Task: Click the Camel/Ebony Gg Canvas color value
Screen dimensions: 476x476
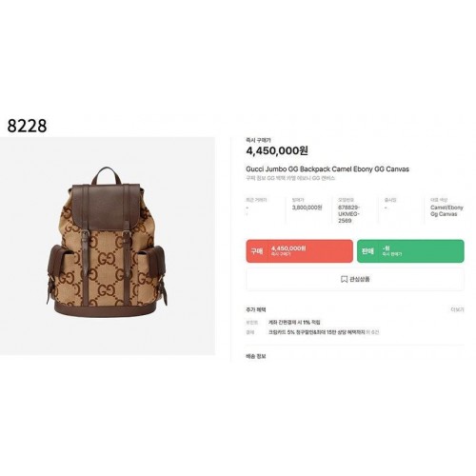Action: (446, 210)
